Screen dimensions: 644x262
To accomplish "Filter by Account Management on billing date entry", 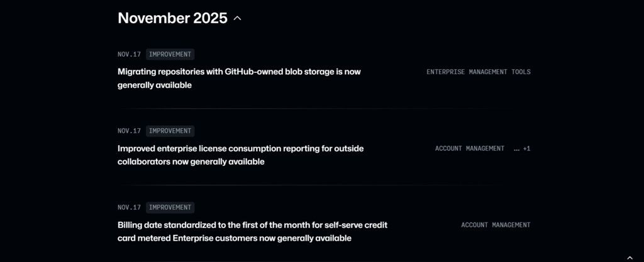I will 496,225.
